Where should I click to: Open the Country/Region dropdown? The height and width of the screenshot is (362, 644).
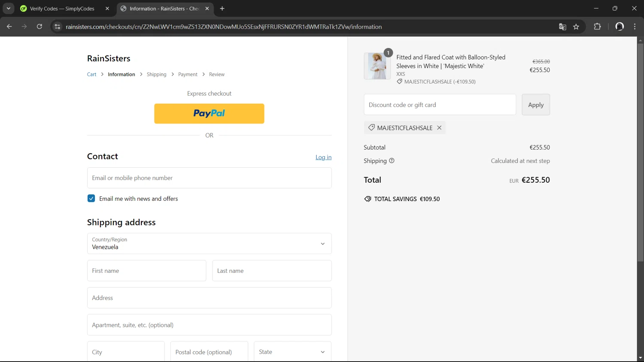pos(209,244)
